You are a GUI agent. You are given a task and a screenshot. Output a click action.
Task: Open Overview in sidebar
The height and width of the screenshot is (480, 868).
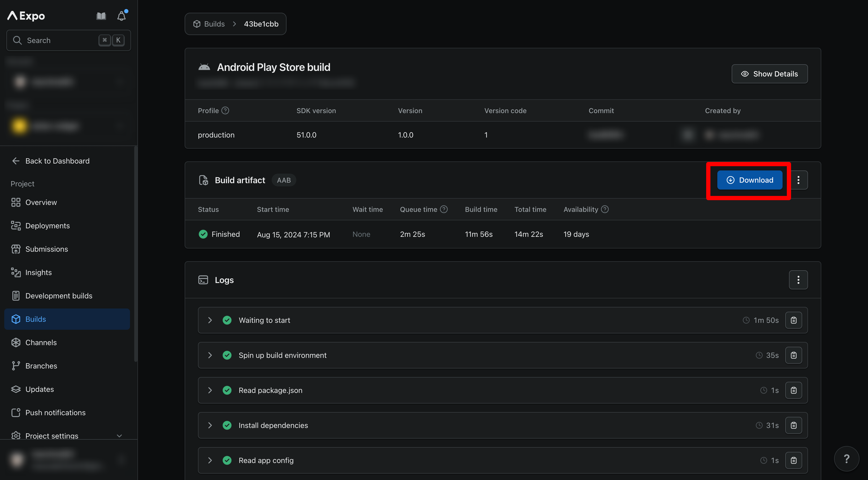click(x=67, y=202)
